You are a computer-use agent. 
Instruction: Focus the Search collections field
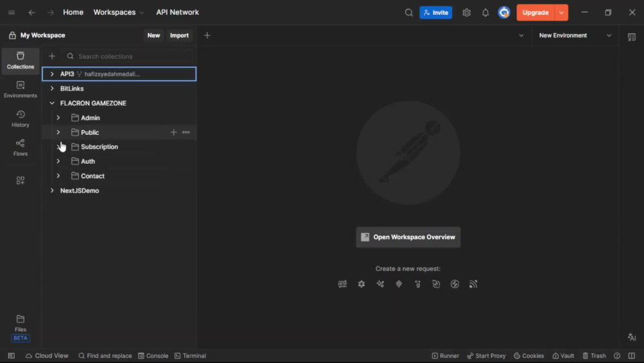coord(128,56)
